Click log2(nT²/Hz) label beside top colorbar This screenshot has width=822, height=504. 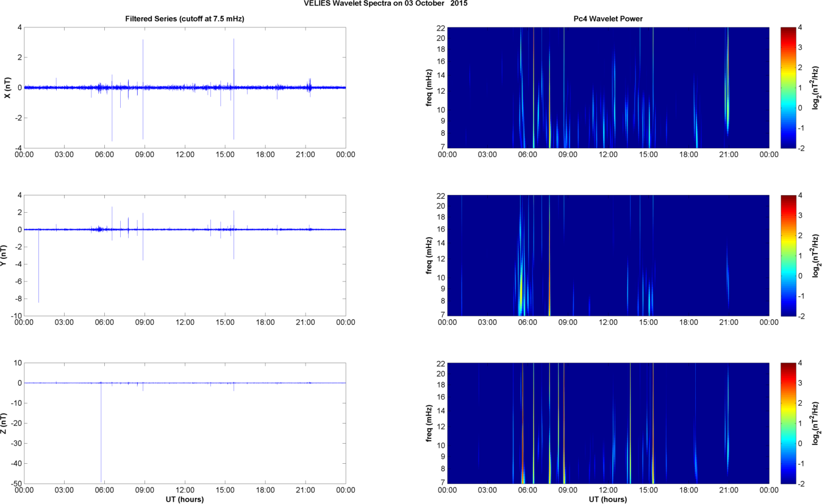815,87
